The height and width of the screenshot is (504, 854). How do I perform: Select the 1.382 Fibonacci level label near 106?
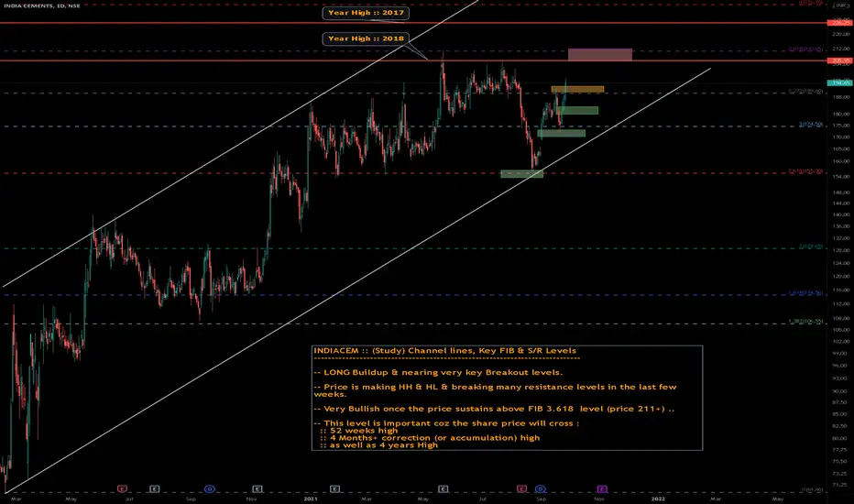(805, 322)
